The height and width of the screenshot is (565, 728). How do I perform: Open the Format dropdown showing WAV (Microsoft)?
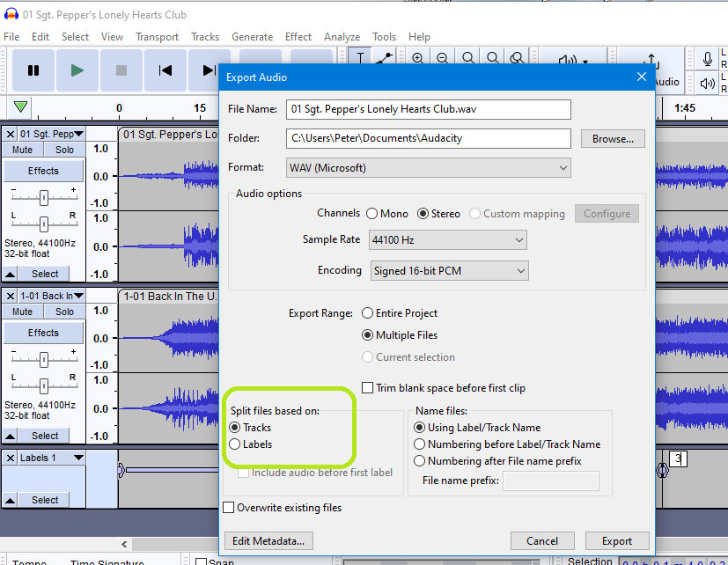[x=428, y=167]
